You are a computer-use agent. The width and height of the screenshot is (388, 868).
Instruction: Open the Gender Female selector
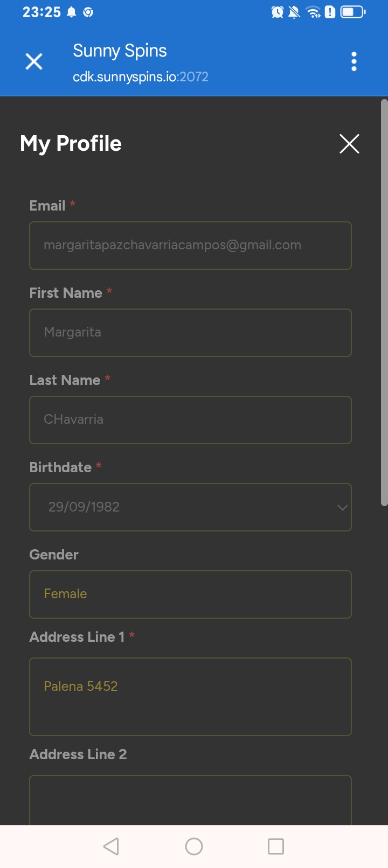[190, 594]
